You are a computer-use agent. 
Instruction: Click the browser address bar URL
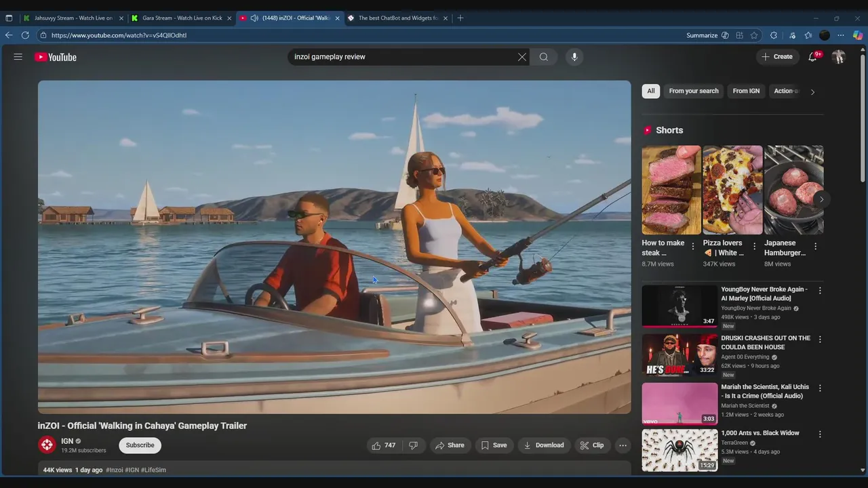(x=119, y=35)
